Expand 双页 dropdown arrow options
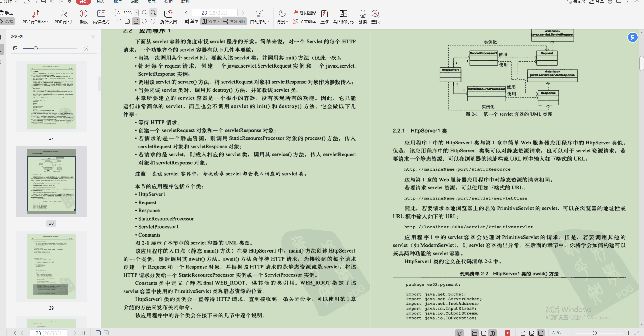 (x=219, y=21)
